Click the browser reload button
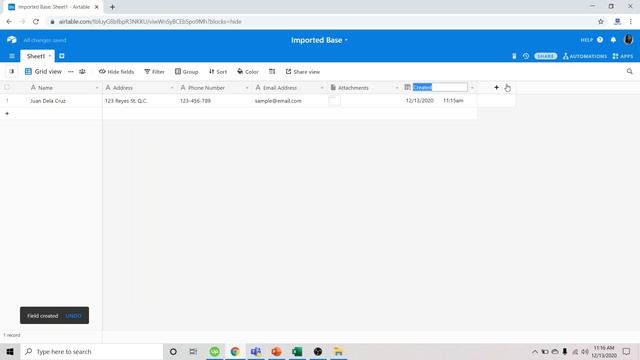 coord(36,22)
